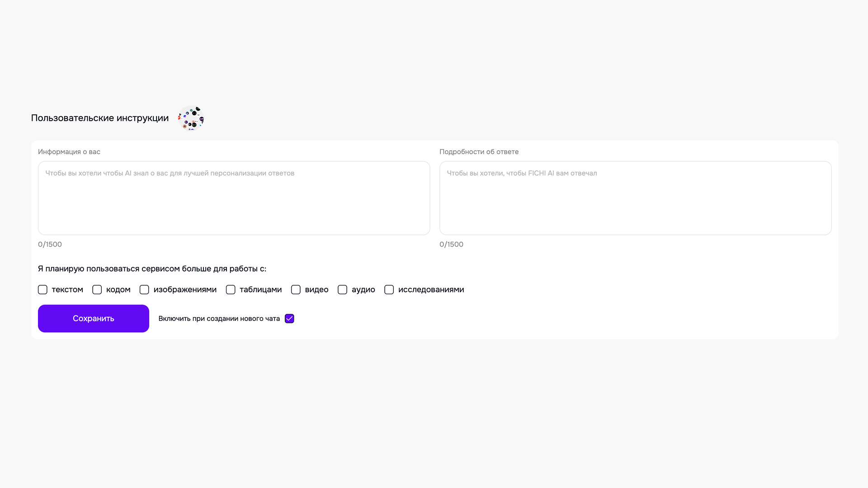The width and height of the screenshot is (868, 488).
Task: Check the 'кодом' checkbox
Action: pos(97,290)
